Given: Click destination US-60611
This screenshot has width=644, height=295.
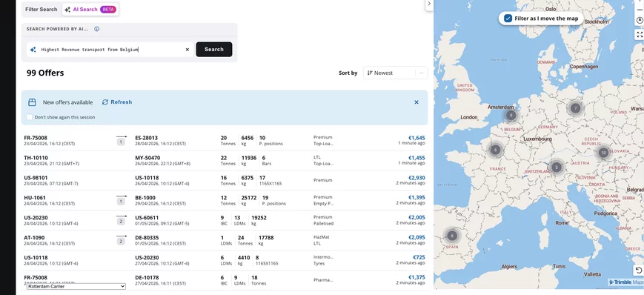Looking at the screenshot, I should coord(147,218).
